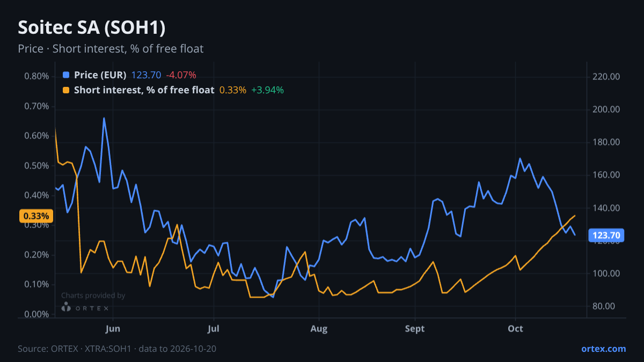Select the Price (EUR) legend label
Image resolution: width=644 pixels, height=362 pixels.
tap(100, 75)
